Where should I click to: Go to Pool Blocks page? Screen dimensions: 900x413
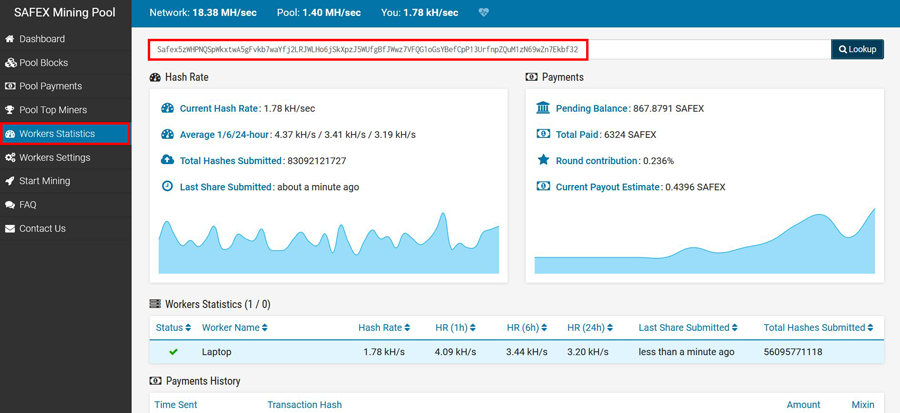pyautogui.click(x=65, y=63)
